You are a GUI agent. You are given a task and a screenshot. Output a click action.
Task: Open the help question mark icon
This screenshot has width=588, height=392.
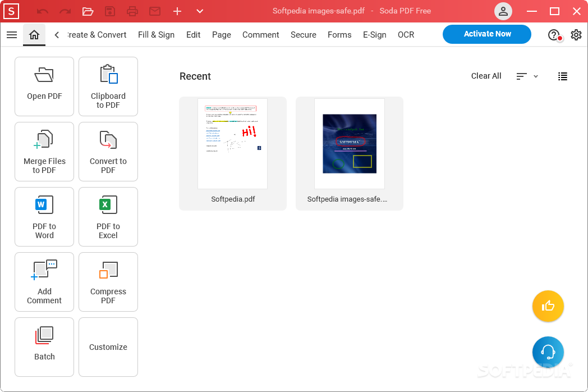coord(554,35)
